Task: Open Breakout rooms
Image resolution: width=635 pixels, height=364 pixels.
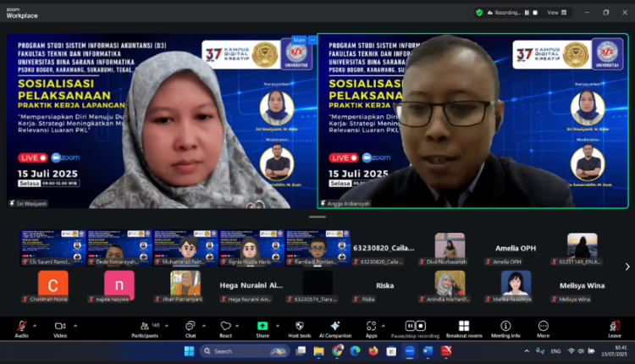Action: coord(464,328)
